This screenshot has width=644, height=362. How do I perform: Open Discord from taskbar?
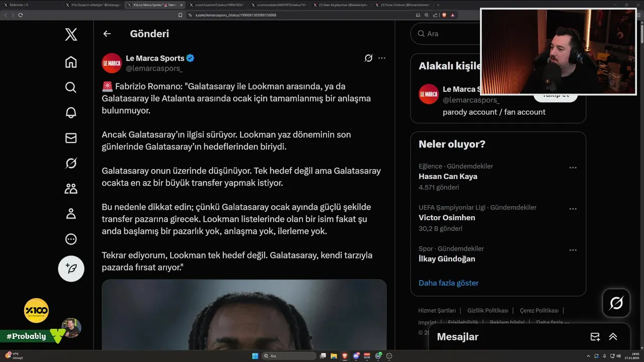click(x=356, y=356)
